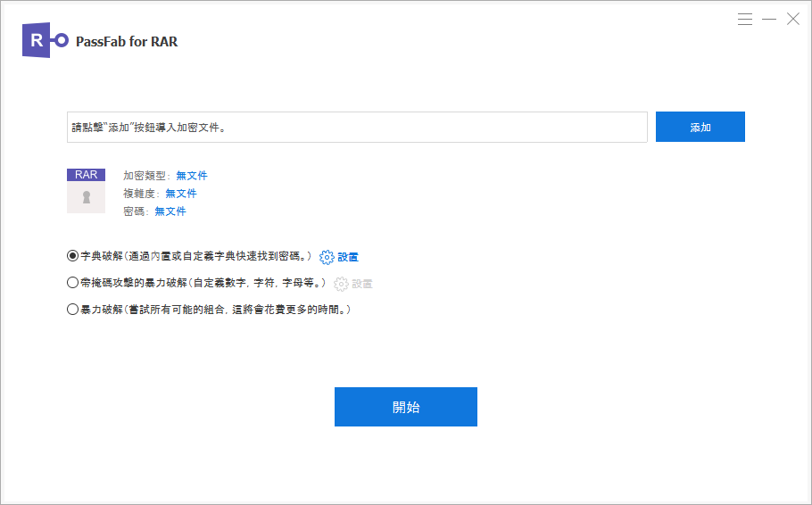812x505 pixels.
Task: Click the keyhole lock file icon
Action: [x=87, y=197]
